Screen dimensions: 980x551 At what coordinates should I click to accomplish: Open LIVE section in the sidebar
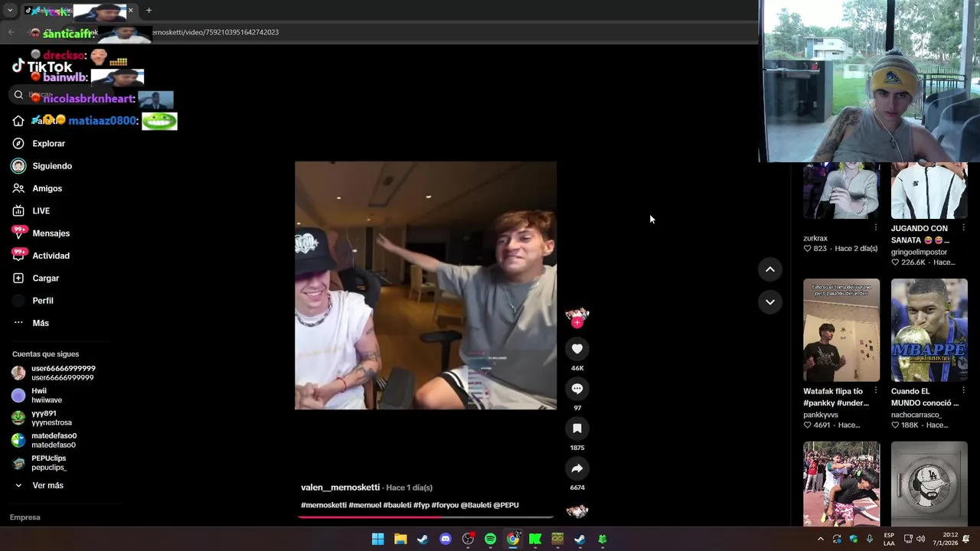pos(41,211)
